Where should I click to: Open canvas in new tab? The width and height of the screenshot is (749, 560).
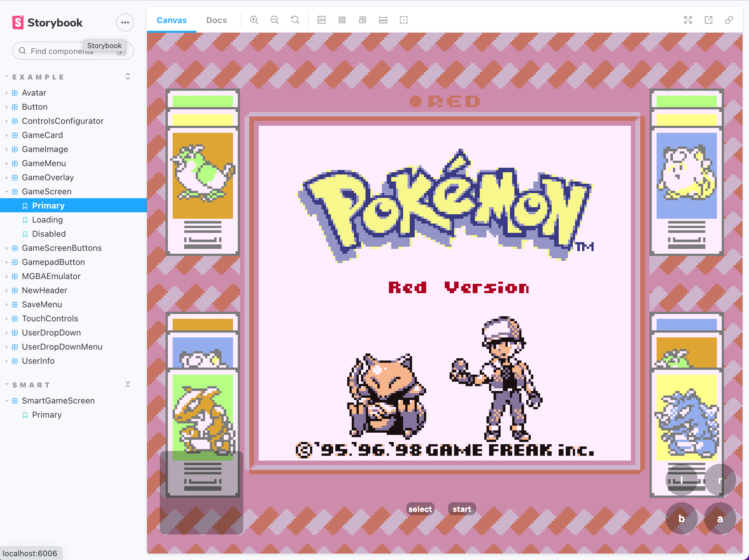tap(708, 20)
